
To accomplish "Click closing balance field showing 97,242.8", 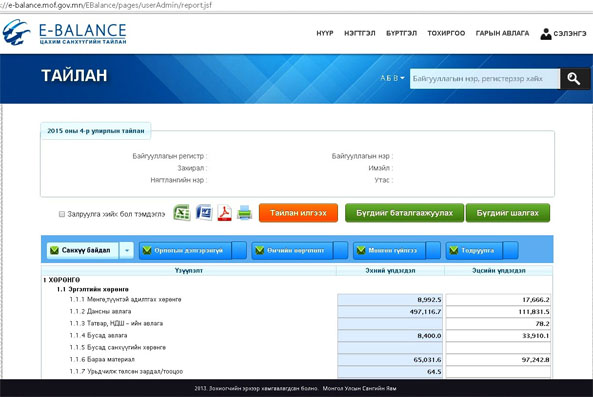I will point(498,360).
